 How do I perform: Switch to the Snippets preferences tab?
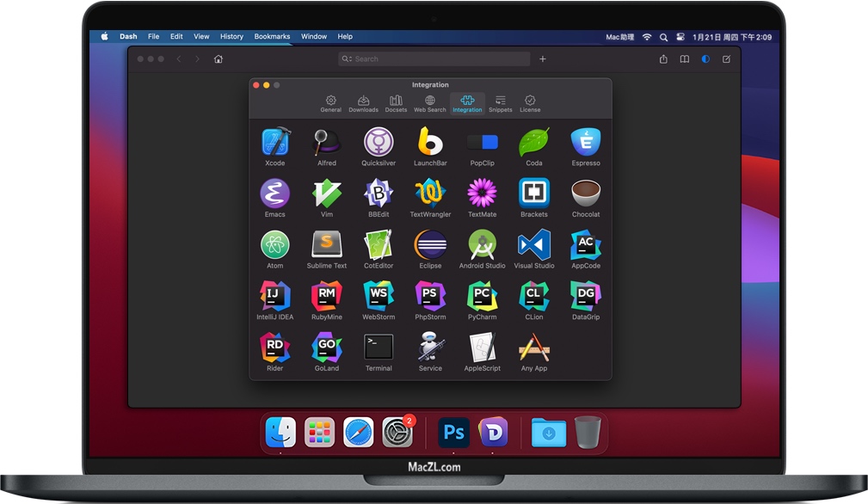pyautogui.click(x=501, y=103)
